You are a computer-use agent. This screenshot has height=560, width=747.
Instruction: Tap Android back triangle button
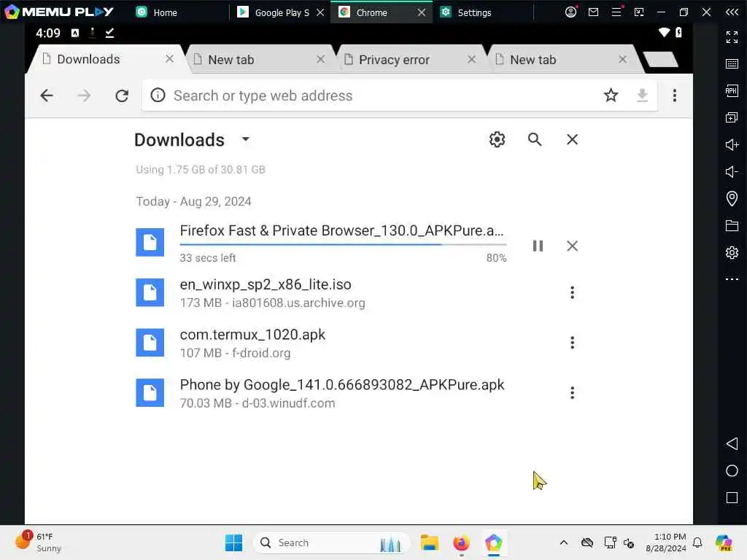732,444
